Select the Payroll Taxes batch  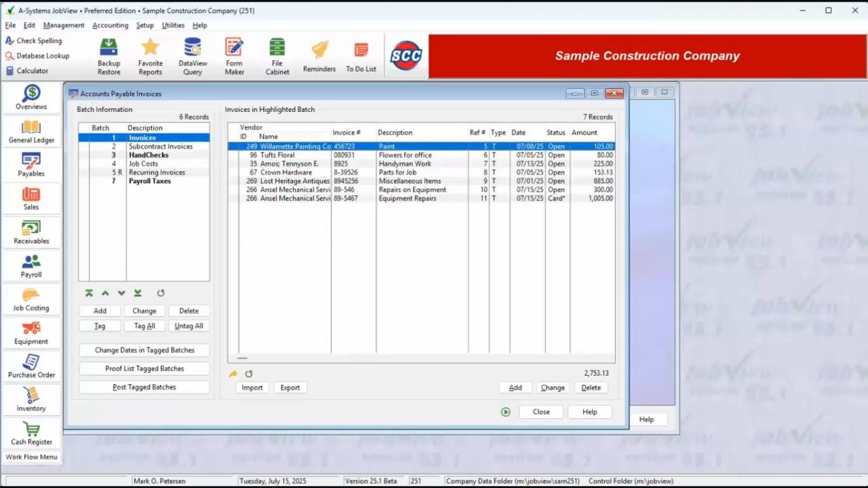click(144, 181)
